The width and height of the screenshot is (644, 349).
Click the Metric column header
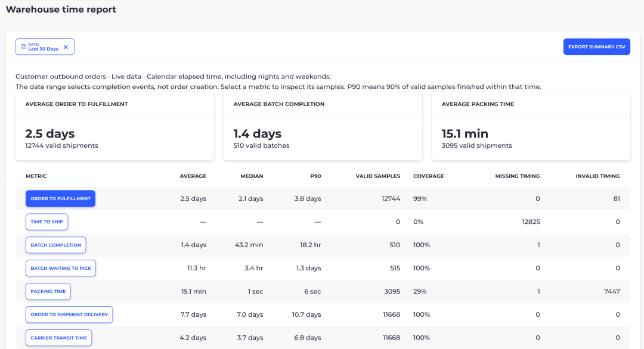click(x=36, y=176)
